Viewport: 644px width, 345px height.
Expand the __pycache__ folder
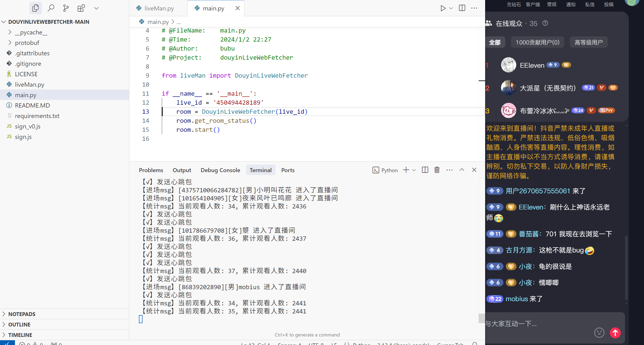[x=32, y=32]
